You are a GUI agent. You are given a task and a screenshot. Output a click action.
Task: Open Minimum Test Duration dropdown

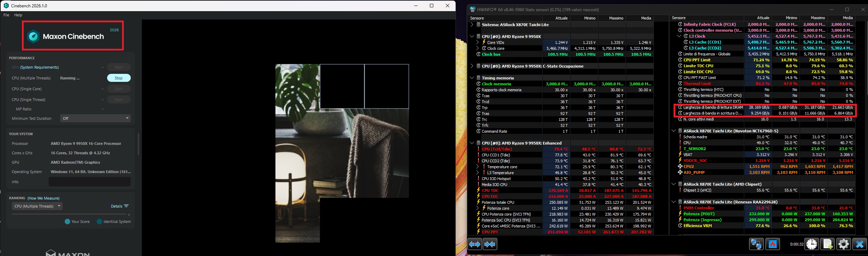pyautogui.click(x=95, y=118)
